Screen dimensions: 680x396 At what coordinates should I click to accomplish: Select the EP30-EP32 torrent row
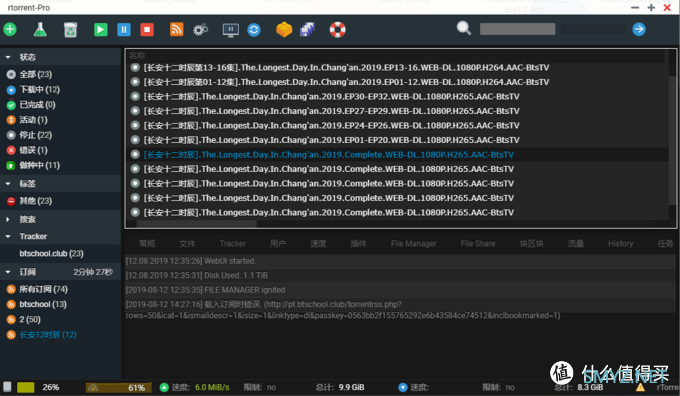(x=397, y=96)
